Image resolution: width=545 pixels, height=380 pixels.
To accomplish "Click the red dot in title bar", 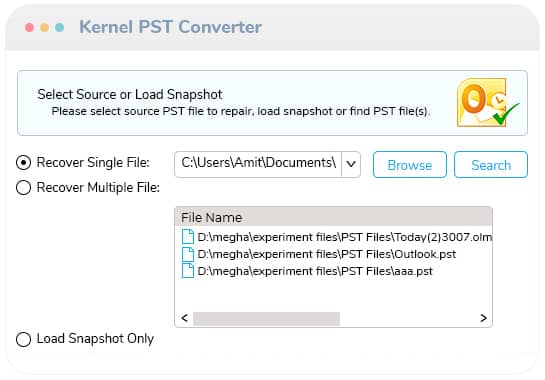I will [30, 27].
